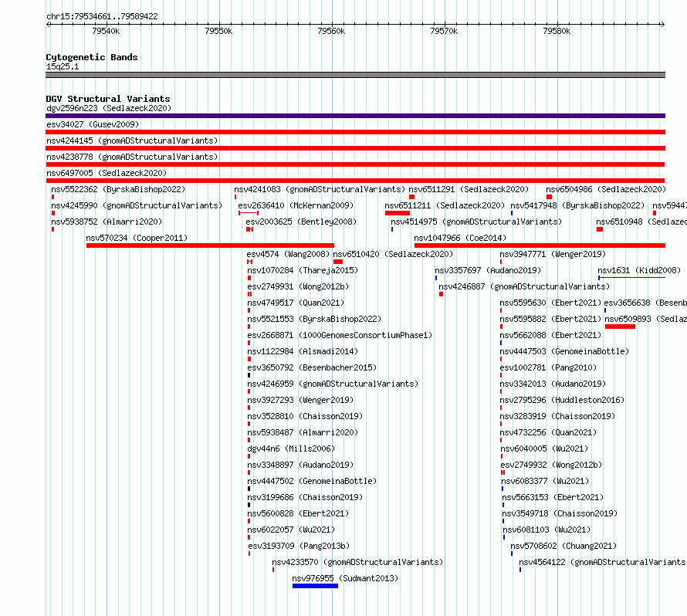The image size is (687, 616).
Task: Select nsv4514975 (gnomADStructuralVariants) label
Action: [x=476, y=222]
